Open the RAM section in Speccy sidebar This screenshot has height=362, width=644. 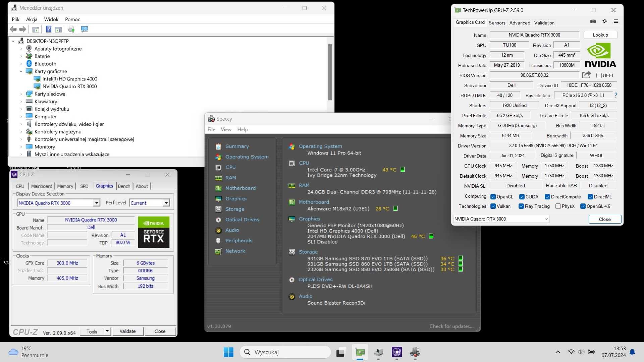pos(231,178)
